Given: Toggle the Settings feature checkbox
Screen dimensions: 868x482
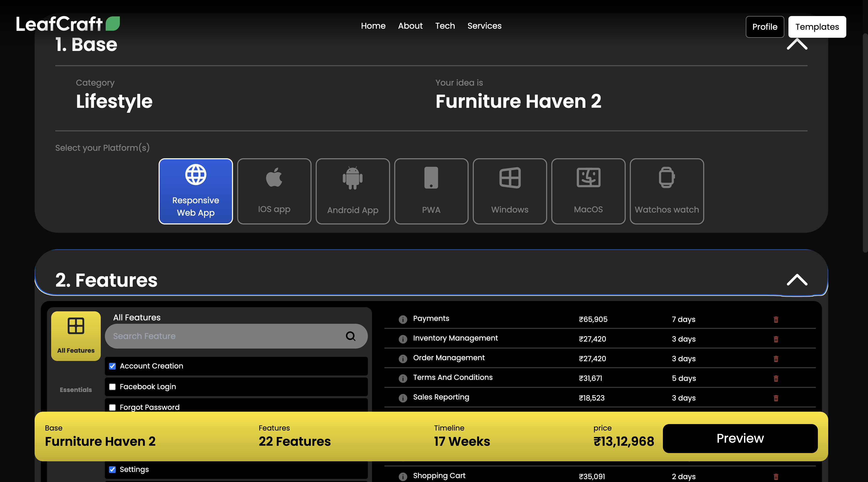Looking at the screenshot, I should pyautogui.click(x=113, y=470).
